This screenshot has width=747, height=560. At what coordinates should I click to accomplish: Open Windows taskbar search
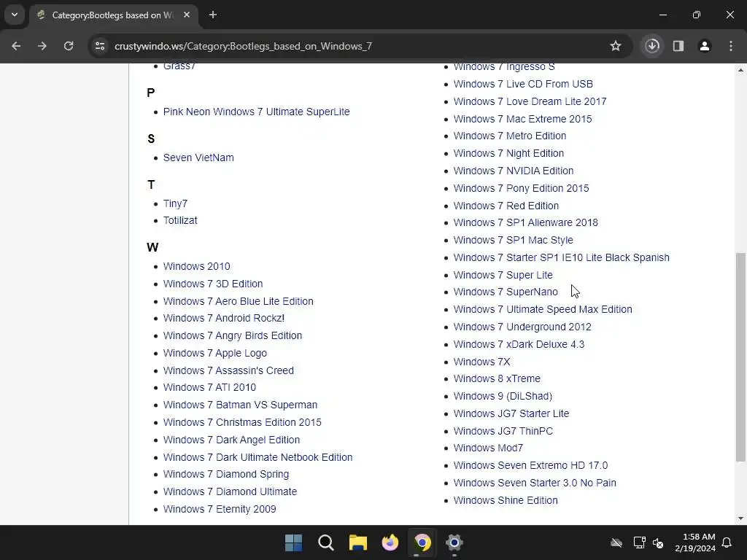326,542
